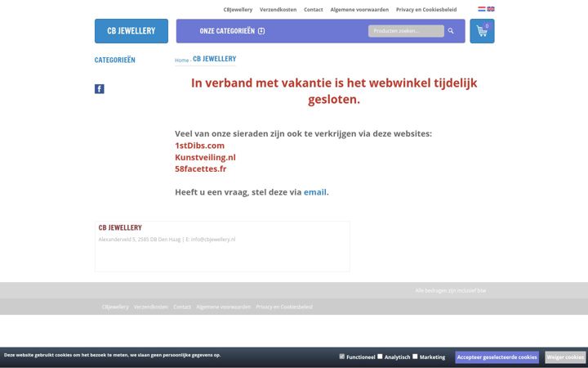Enable the Marketing cookie checkbox
This screenshot has height=368, width=588.
pyautogui.click(x=415, y=357)
